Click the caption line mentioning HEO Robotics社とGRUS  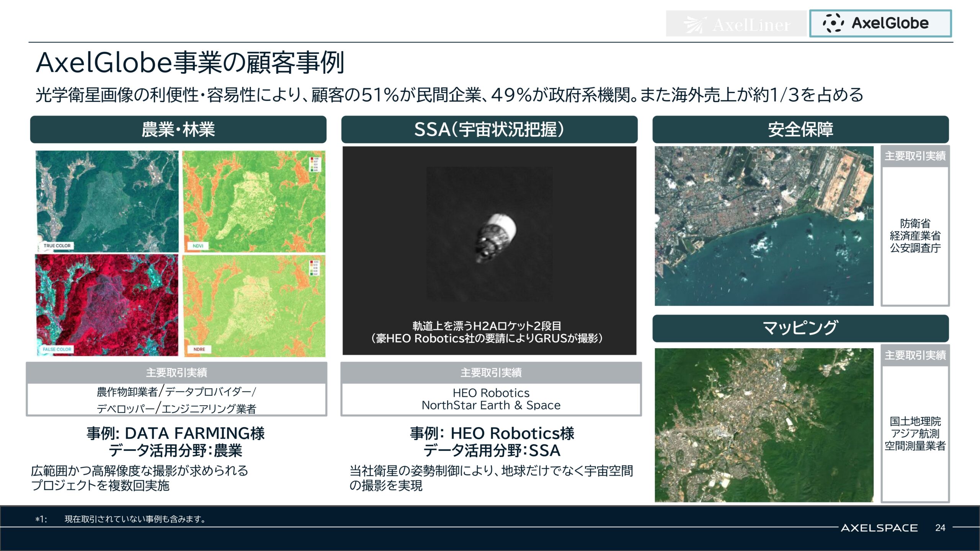(x=487, y=339)
